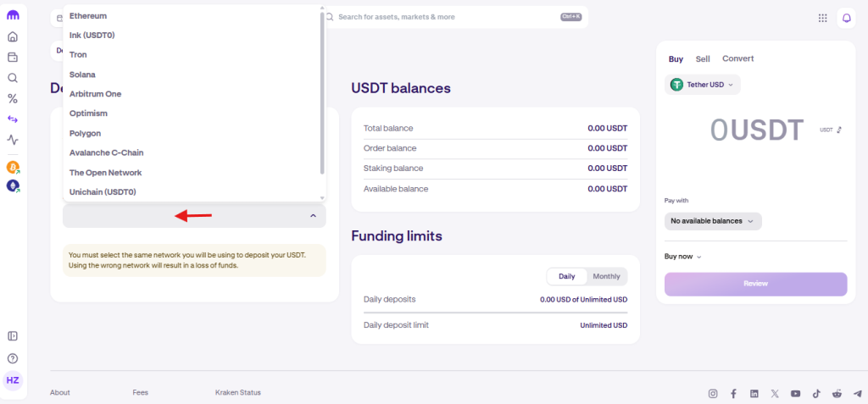Click Available balance row label

tap(396, 189)
